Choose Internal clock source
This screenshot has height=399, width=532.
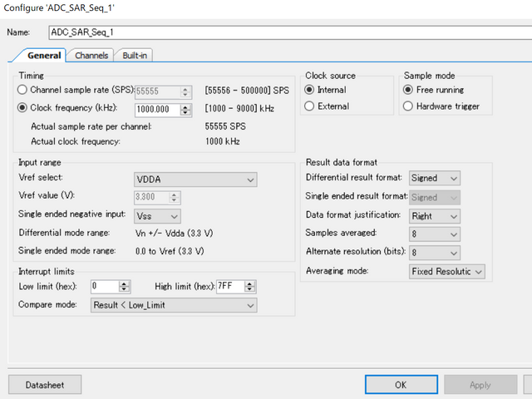click(x=310, y=90)
